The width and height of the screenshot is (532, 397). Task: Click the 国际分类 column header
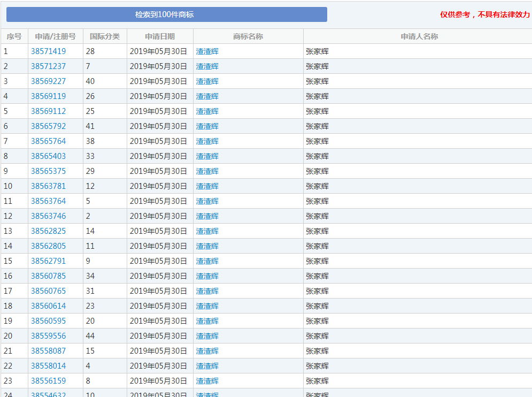(105, 36)
